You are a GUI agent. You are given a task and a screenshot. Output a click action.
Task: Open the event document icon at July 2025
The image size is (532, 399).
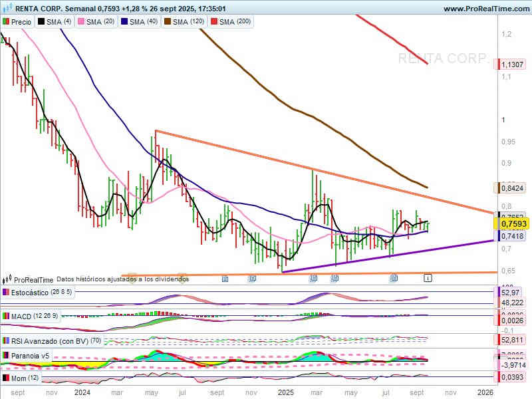pyautogui.click(x=394, y=278)
